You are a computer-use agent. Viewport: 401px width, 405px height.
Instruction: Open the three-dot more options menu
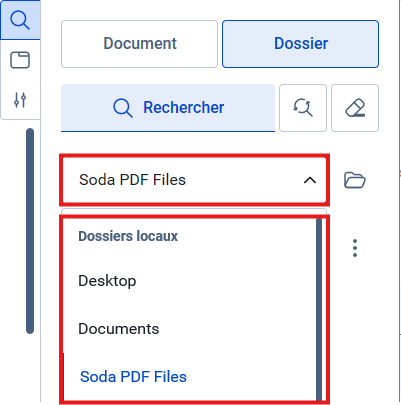(x=355, y=248)
